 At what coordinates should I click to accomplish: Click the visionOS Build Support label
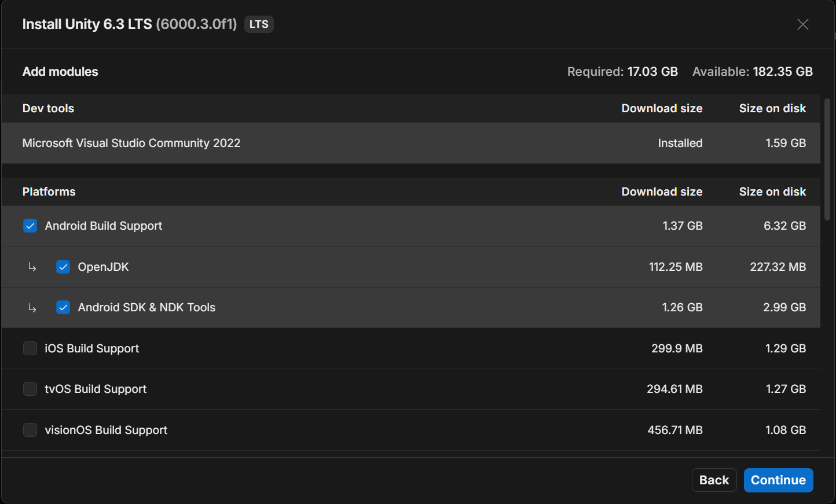[x=106, y=430]
